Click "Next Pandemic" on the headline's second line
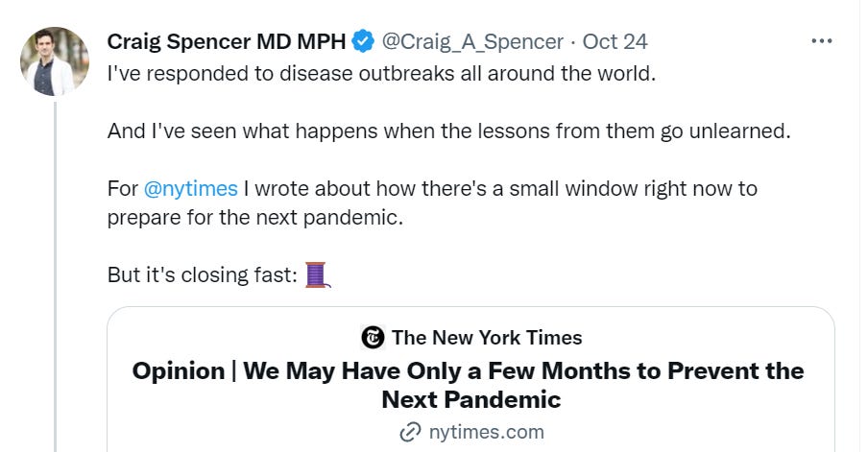The image size is (868, 452). tap(470, 399)
